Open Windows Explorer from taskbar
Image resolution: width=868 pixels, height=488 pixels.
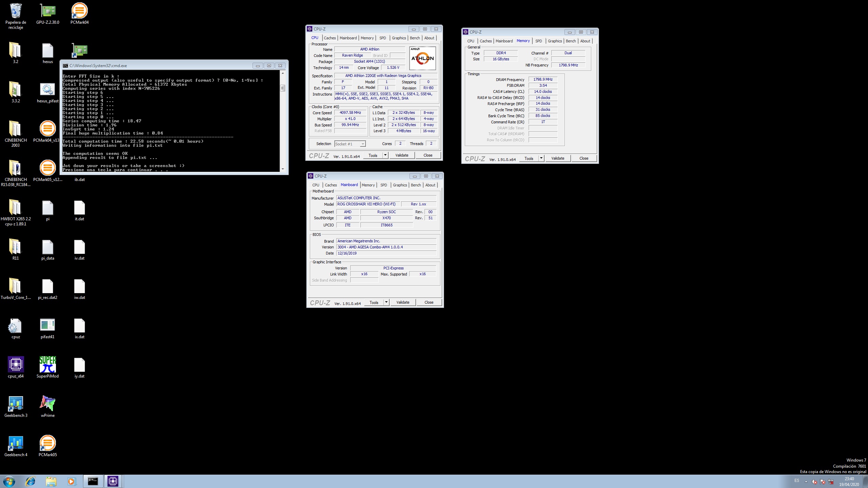[x=51, y=481]
